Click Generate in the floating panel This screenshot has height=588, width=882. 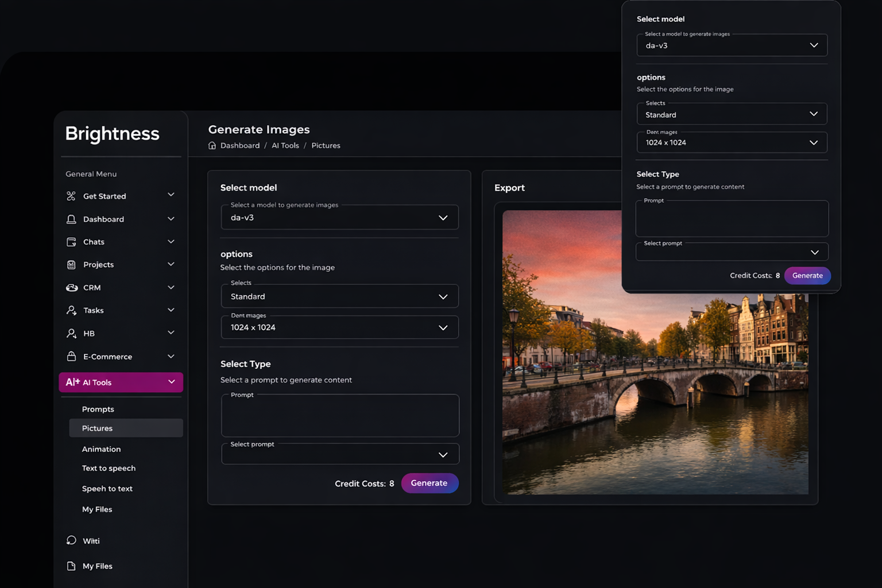(x=807, y=276)
